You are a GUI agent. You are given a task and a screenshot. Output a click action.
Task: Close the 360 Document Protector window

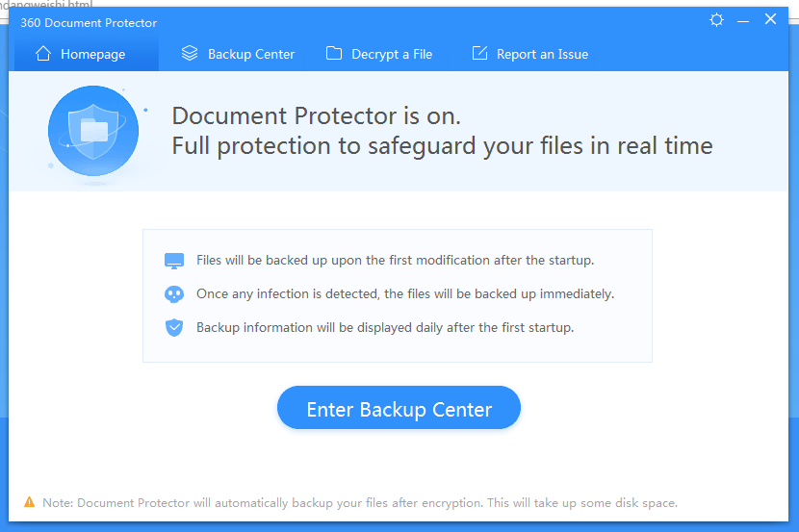(770, 19)
